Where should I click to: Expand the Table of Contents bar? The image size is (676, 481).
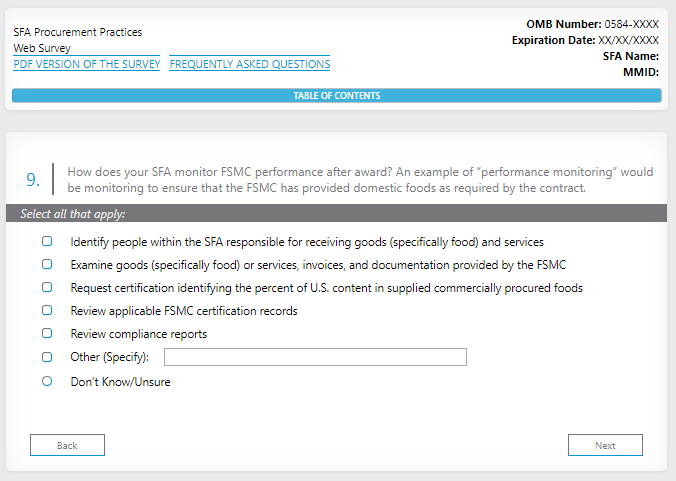coord(336,96)
